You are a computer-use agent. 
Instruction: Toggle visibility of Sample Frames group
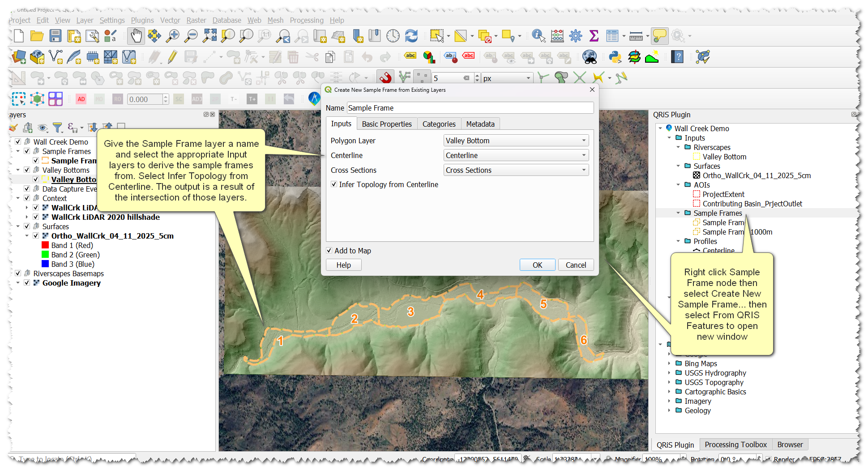click(x=27, y=151)
